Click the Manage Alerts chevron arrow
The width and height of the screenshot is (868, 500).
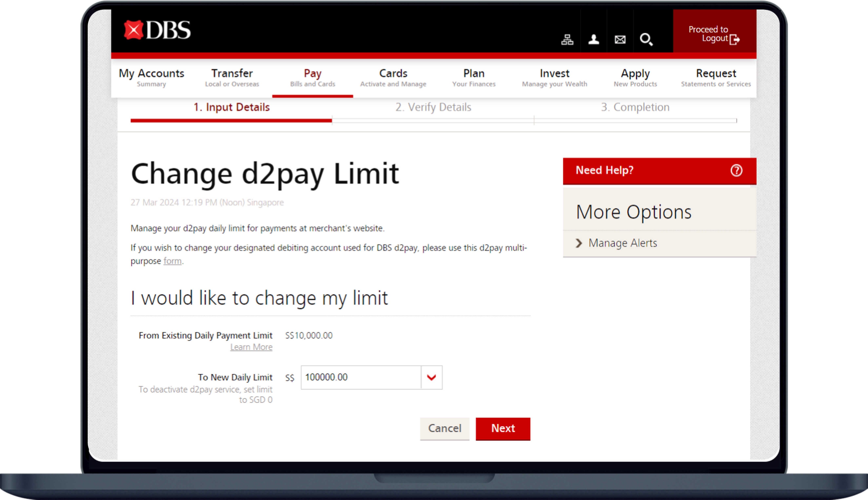click(579, 243)
